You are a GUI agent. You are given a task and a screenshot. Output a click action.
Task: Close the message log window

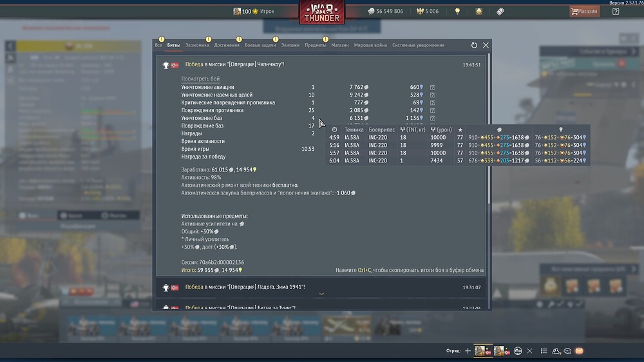(486, 45)
